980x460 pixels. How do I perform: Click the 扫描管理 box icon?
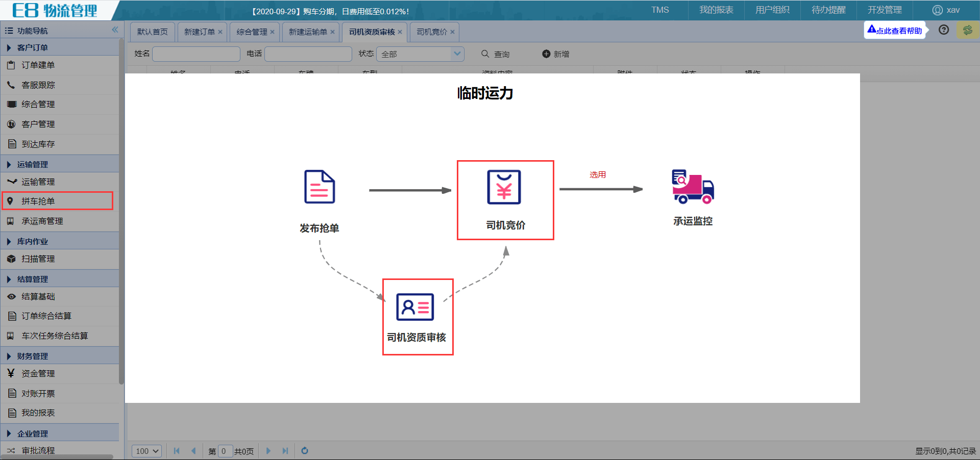pos(11,259)
